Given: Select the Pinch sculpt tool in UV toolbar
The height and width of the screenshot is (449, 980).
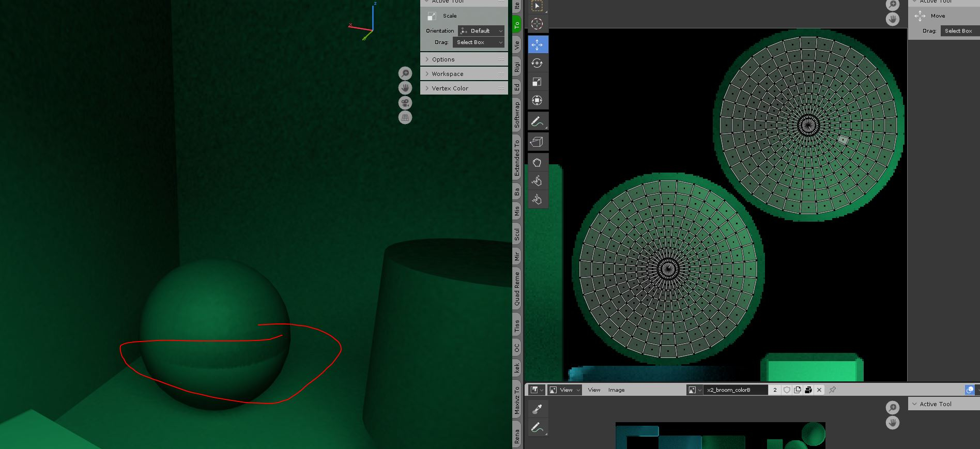Looking at the screenshot, I should click(537, 199).
